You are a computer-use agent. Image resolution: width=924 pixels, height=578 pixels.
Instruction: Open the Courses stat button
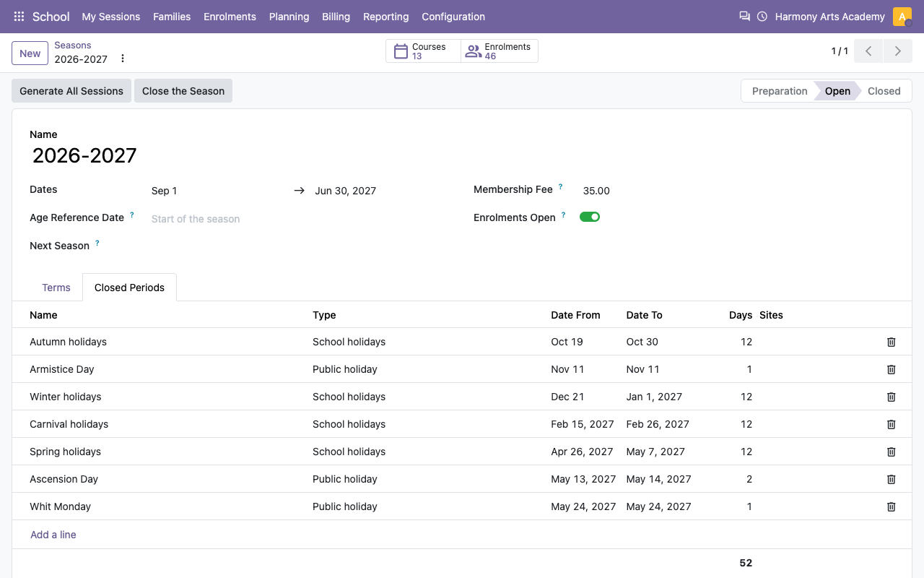point(424,51)
